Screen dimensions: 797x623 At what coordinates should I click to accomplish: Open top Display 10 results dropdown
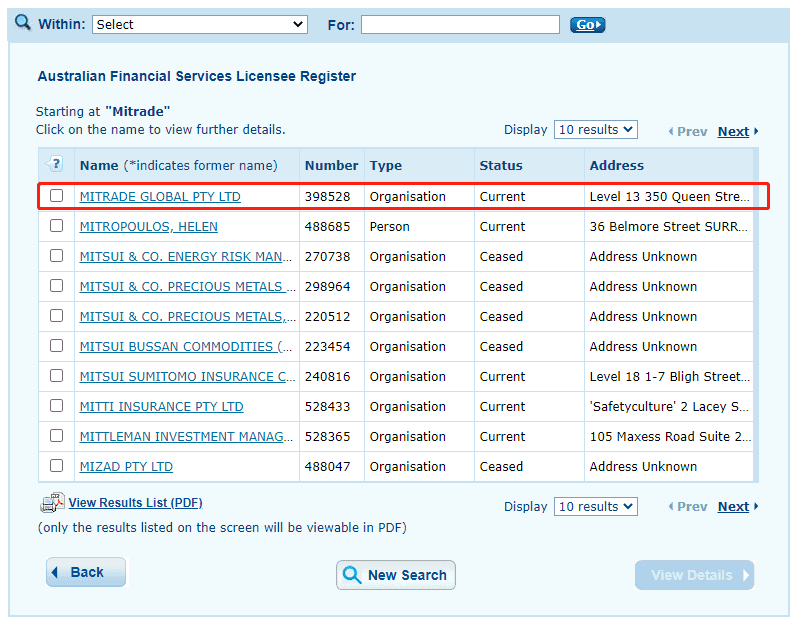(x=595, y=130)
